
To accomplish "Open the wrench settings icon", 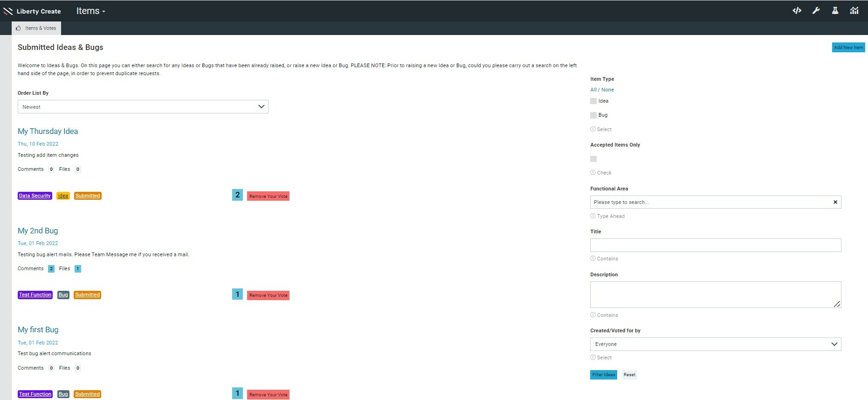I will (x=816, y=11).
